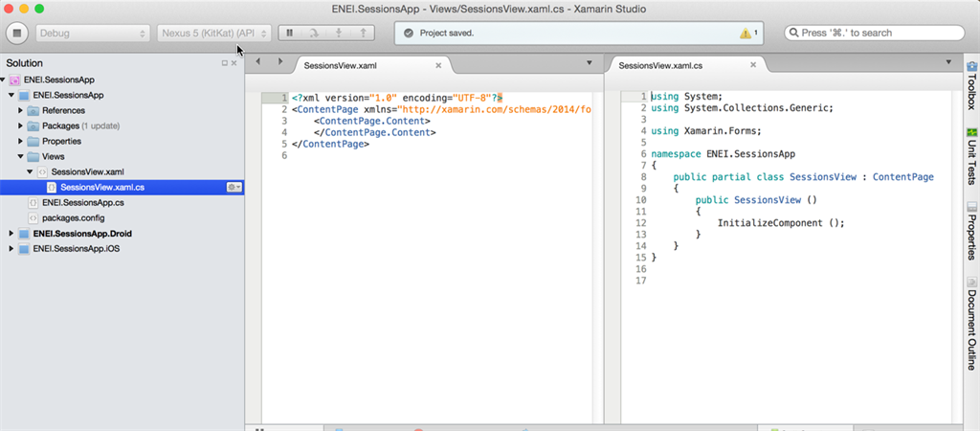Select ENEI.SessionsApp.cs file in tree

click(x=82, y=203)
